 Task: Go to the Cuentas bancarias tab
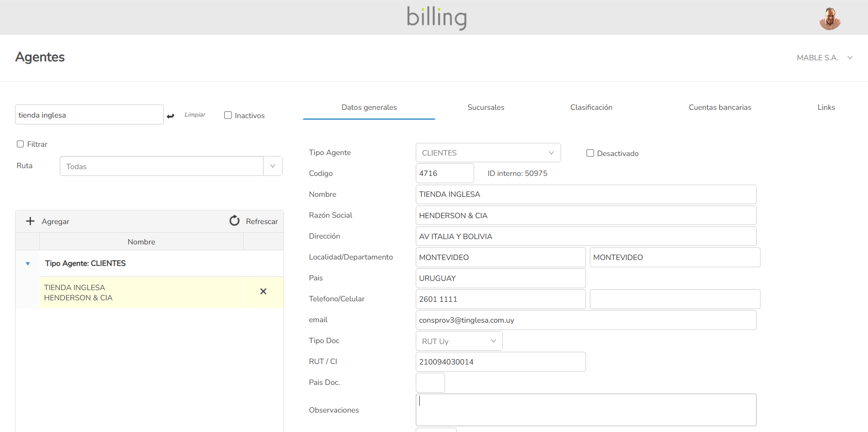tap(720, 107)
